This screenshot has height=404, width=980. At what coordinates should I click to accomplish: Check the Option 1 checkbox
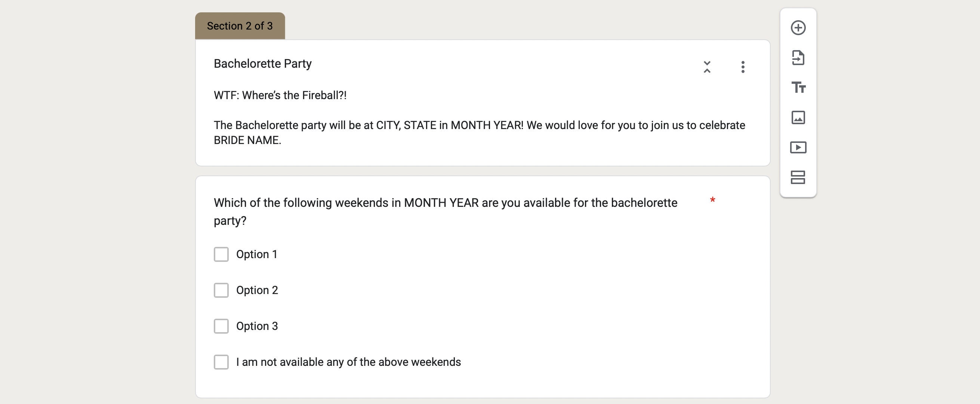221,254
